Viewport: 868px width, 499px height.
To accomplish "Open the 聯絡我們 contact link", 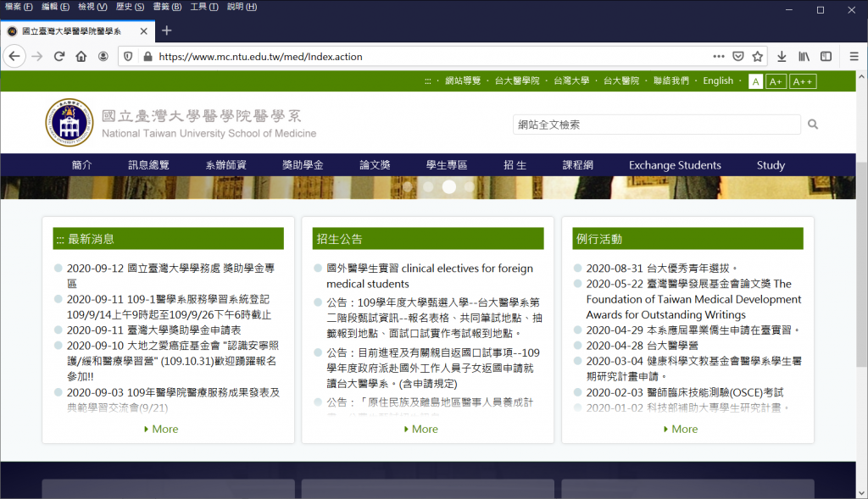I will (x=671, y=80).
